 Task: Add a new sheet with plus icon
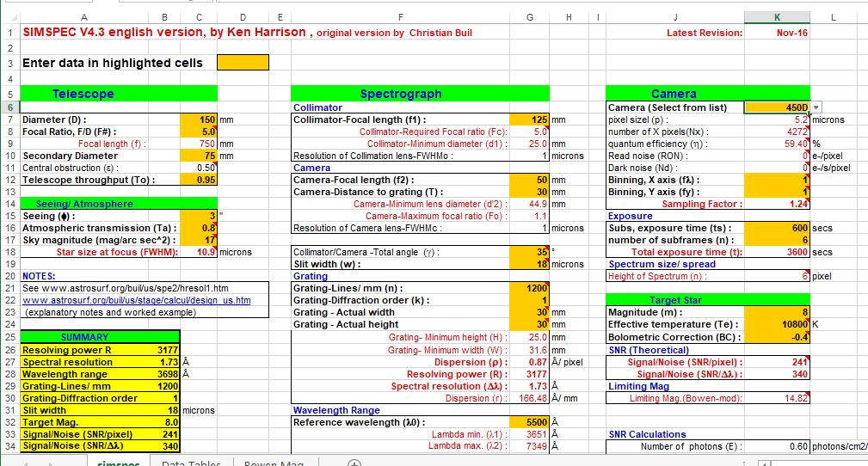(354, 463)
